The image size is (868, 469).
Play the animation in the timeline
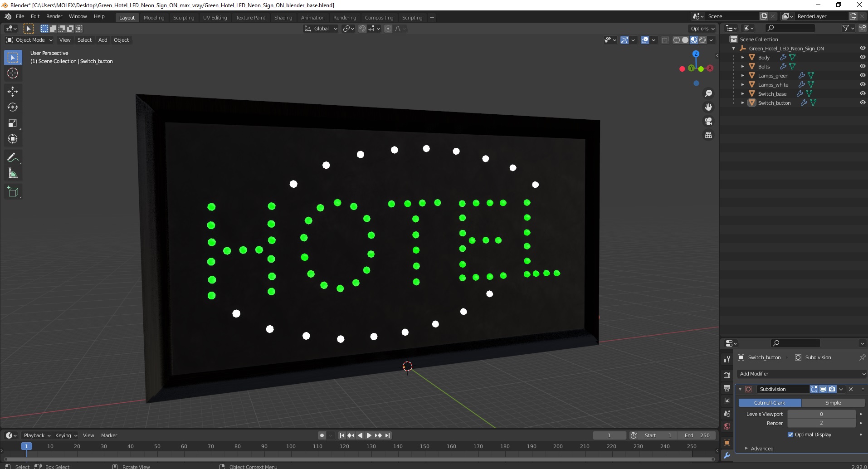coord(369,435)
